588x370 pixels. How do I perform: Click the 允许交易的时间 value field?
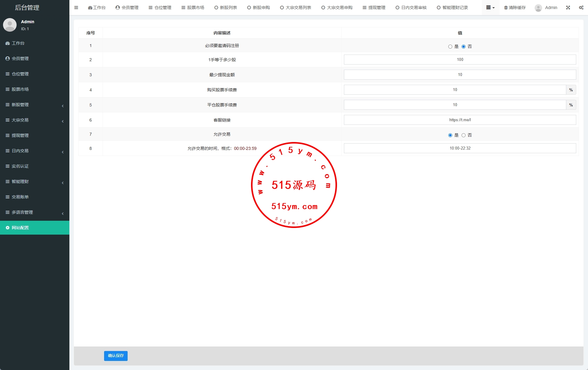point(460,148)
